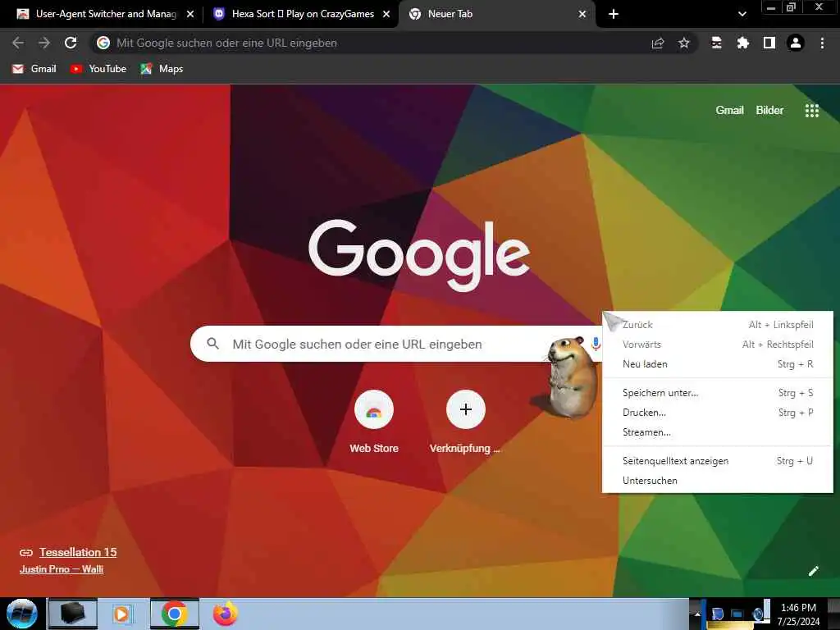This screenshot has height=630, width=840.
Task: Reload the page with the refresh icon
Action: tap(71, 43)
